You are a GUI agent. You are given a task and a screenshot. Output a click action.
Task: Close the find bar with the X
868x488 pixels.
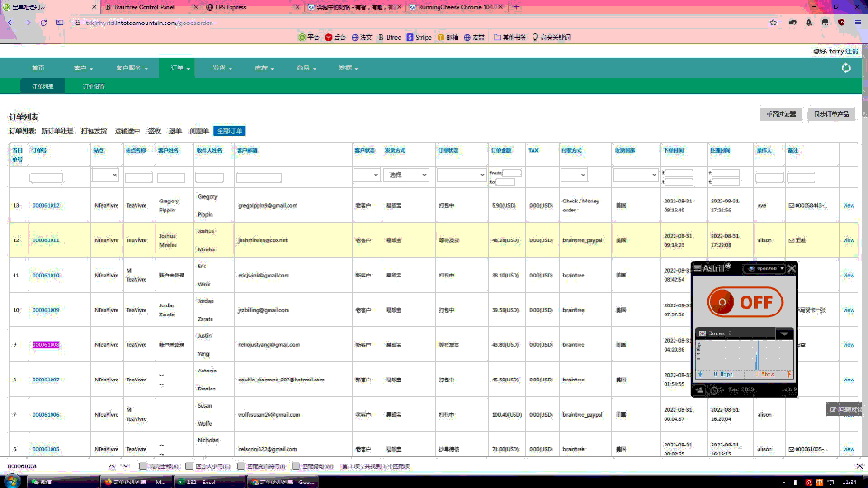pyautogui.click(x=860, y=466)
